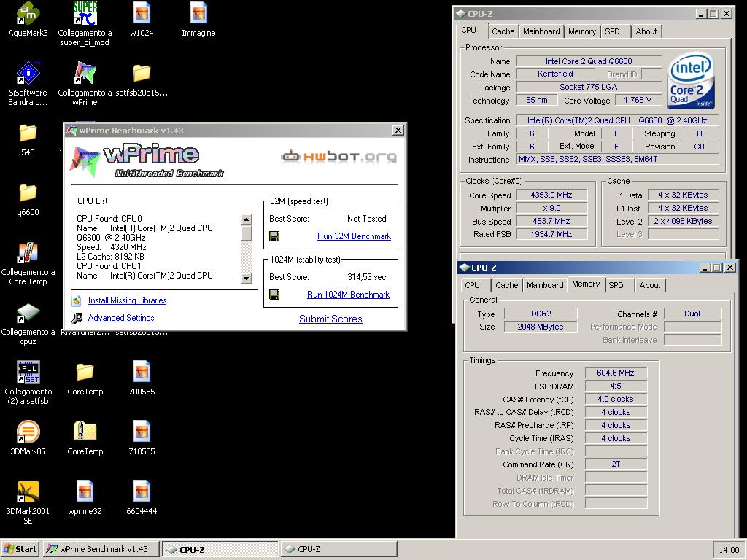
Task: Click the Rated FSB value 1934.7 MHz
Action: (551, 234)
